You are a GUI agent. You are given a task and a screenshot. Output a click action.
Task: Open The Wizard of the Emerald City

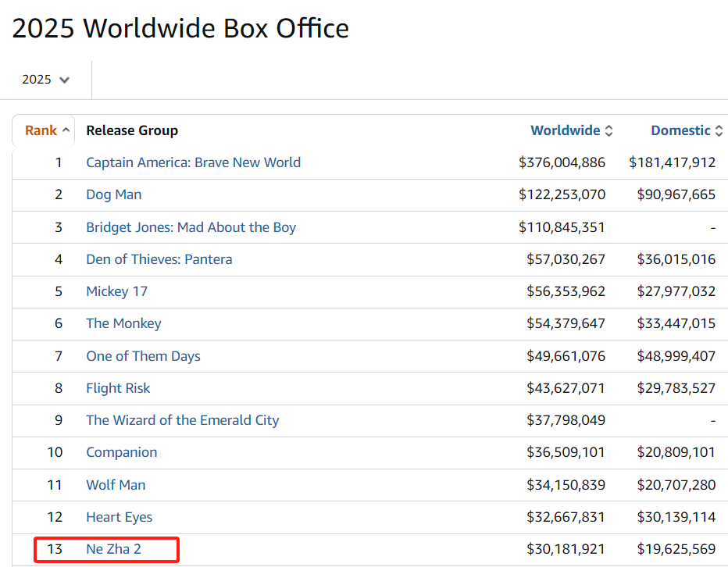pyautogui.click(x=183, y=420)
